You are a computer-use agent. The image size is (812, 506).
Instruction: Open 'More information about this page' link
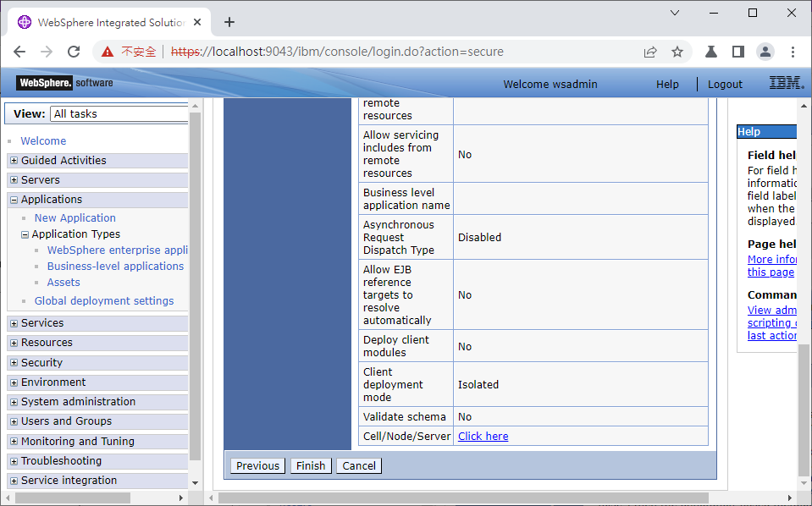point(772,266)
